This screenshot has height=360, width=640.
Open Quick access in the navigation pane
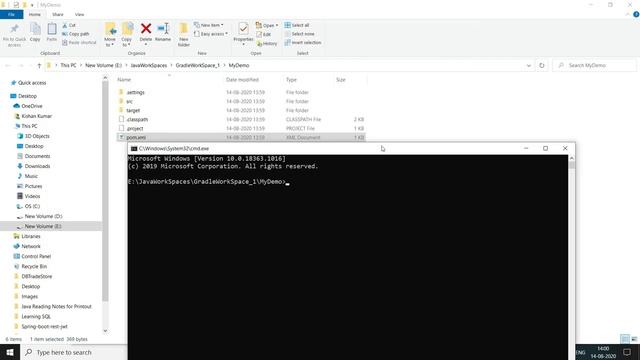tap(32, 83)
